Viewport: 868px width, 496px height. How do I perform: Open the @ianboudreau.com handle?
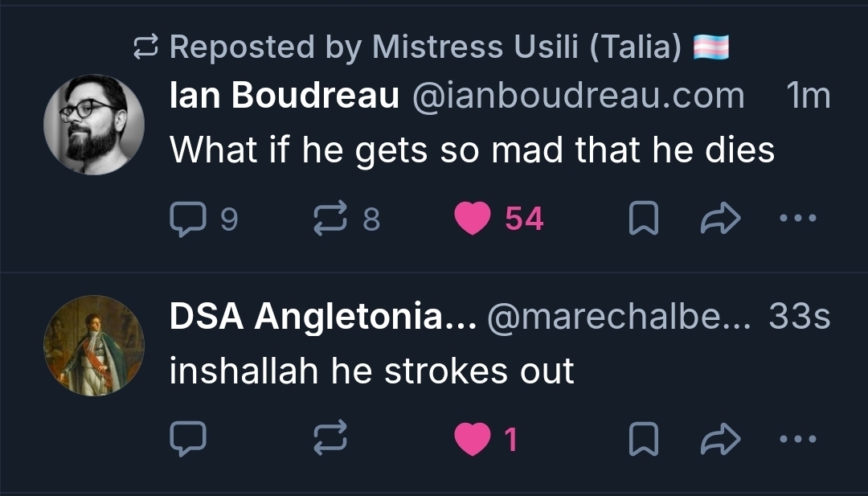pos(578,96)
